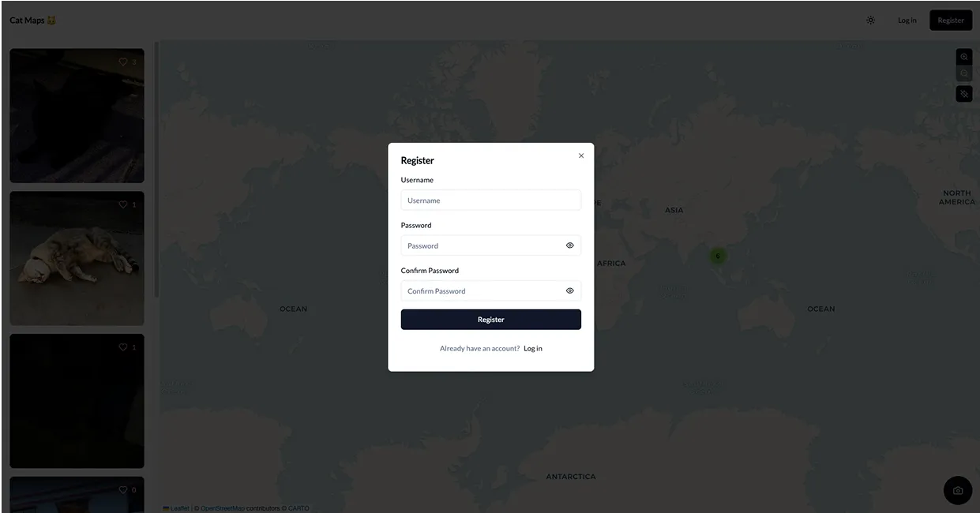Viewport: 980px width, 513px height.
Task: Open the tabby cat lying down thumbnail
Action: (77, 258)
